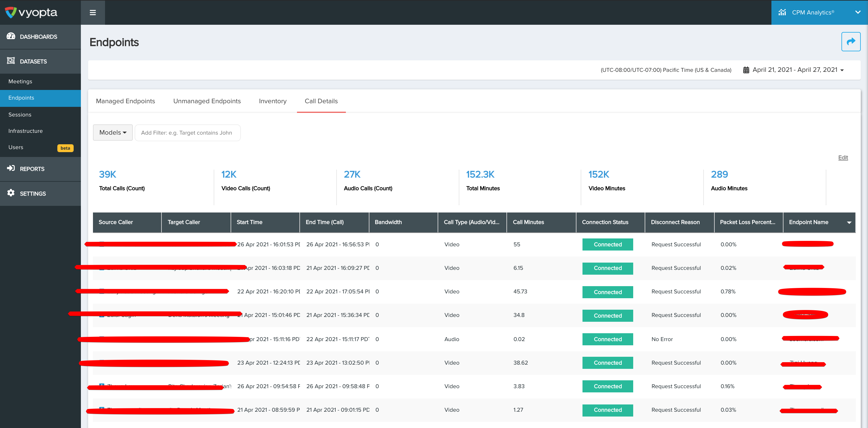Image resolution: width=868 pixels, height=428 pixels.
Task: Click the hamburger menu icon
Action: [x=93, y=12]
